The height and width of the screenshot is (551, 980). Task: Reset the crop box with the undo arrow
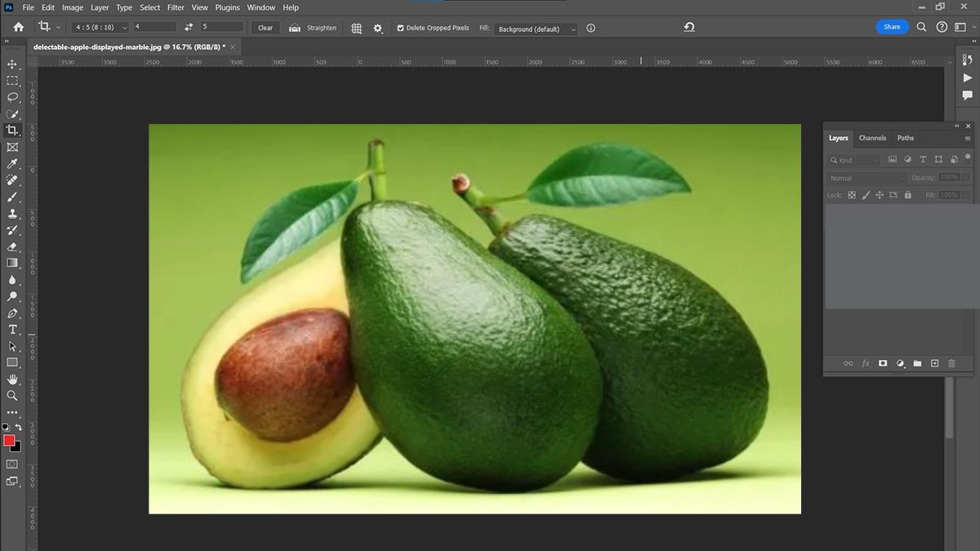(689, 27)
